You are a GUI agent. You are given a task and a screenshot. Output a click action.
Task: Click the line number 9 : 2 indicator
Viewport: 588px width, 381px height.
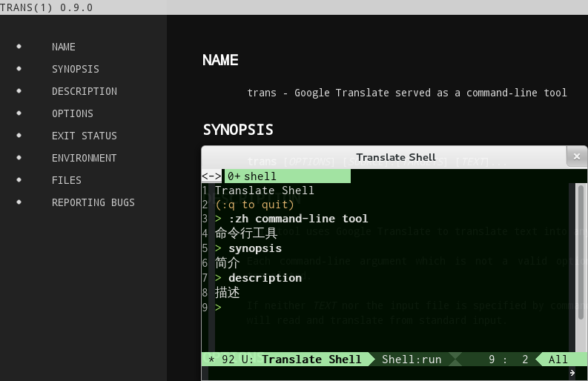click(508, 360)
